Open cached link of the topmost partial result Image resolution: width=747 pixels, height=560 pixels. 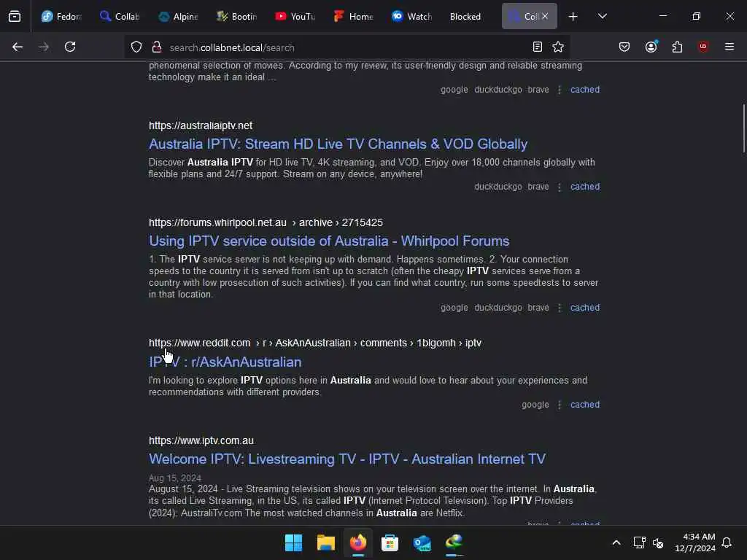click(x=585, y=90)
